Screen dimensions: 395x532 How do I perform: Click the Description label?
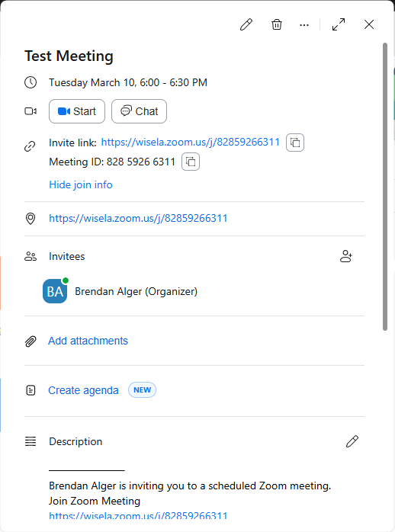click(x=75, y=441)
